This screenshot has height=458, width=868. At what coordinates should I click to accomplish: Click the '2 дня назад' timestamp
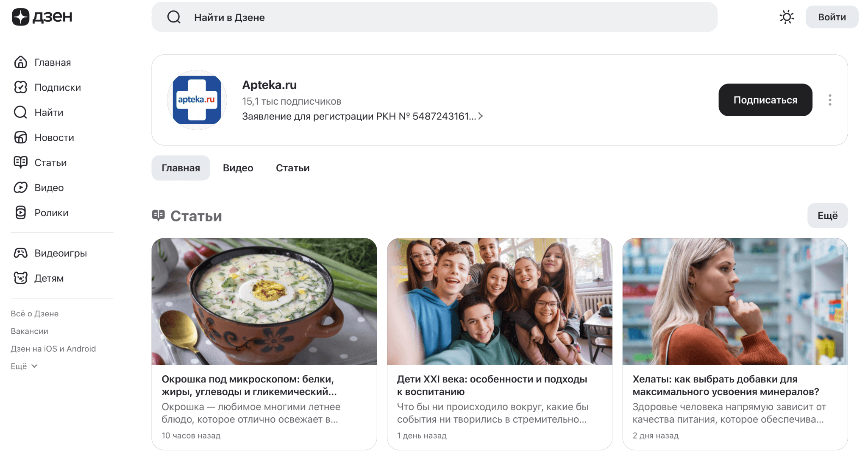pyautogui.click(x=656, y=436)
